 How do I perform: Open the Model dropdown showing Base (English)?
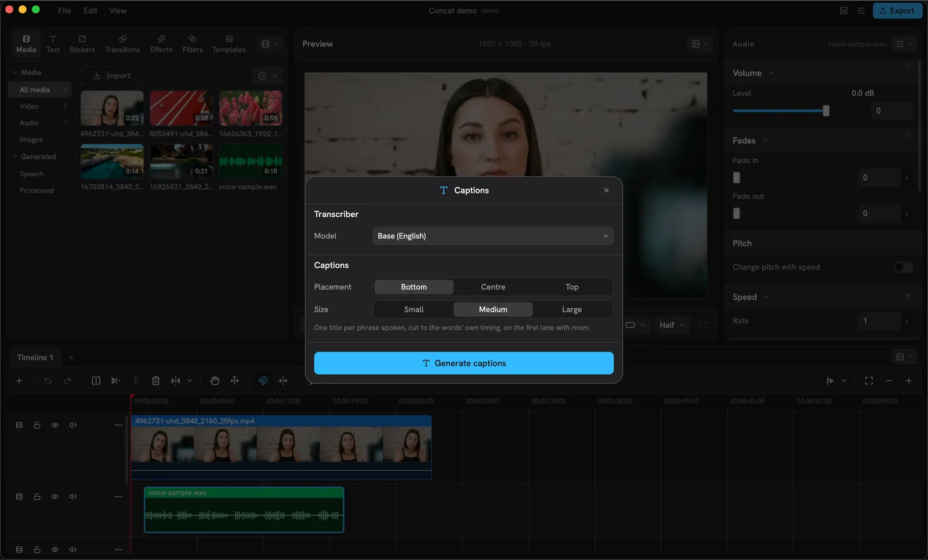(493, 236)
